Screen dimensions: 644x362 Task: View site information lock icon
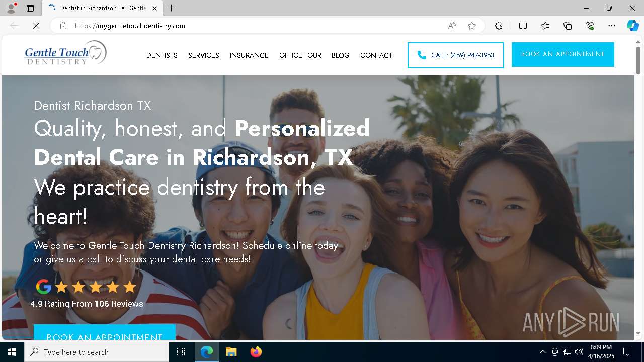coord(63,26)
